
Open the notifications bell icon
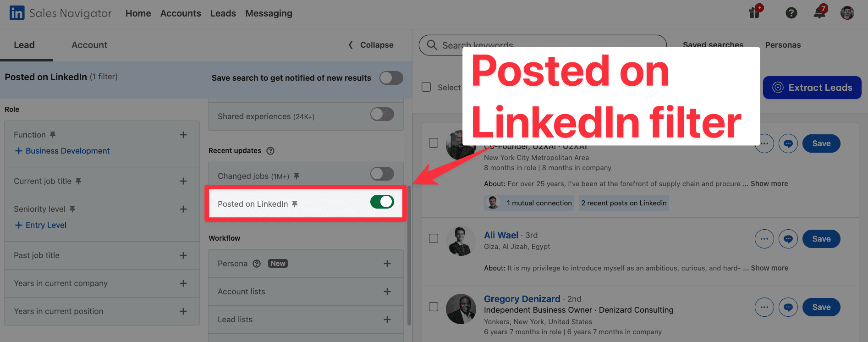point(820,12)
